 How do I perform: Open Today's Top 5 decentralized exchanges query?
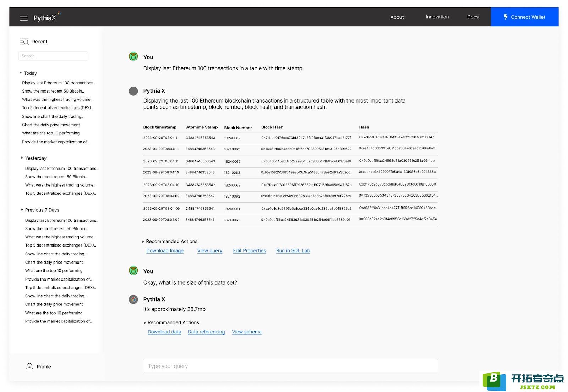(58, 108)
